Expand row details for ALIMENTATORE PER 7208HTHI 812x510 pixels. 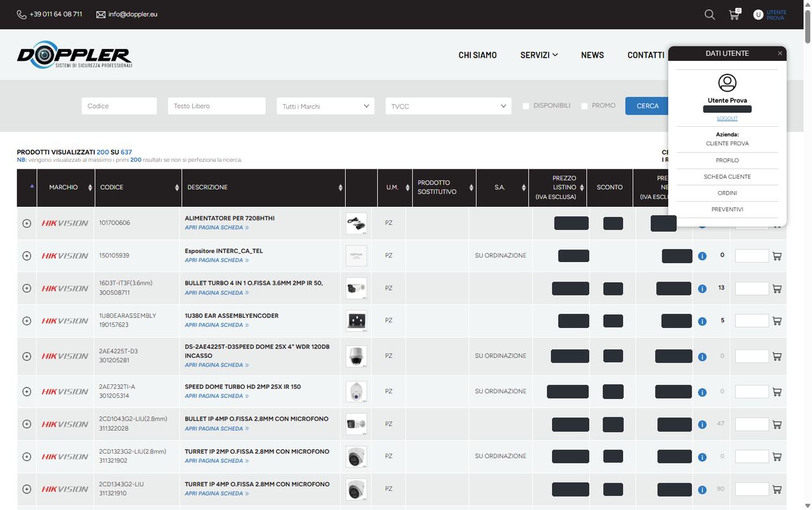(27, 223)
